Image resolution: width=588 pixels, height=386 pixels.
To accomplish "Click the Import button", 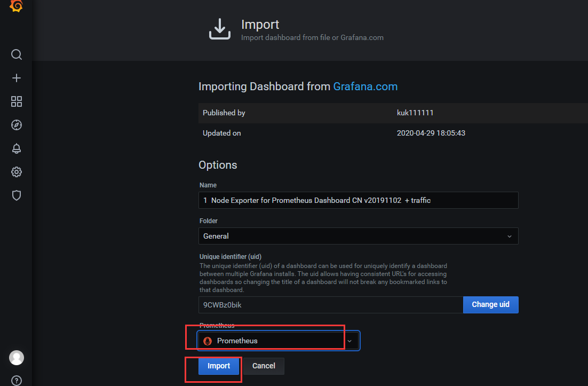I will [219, 366].
